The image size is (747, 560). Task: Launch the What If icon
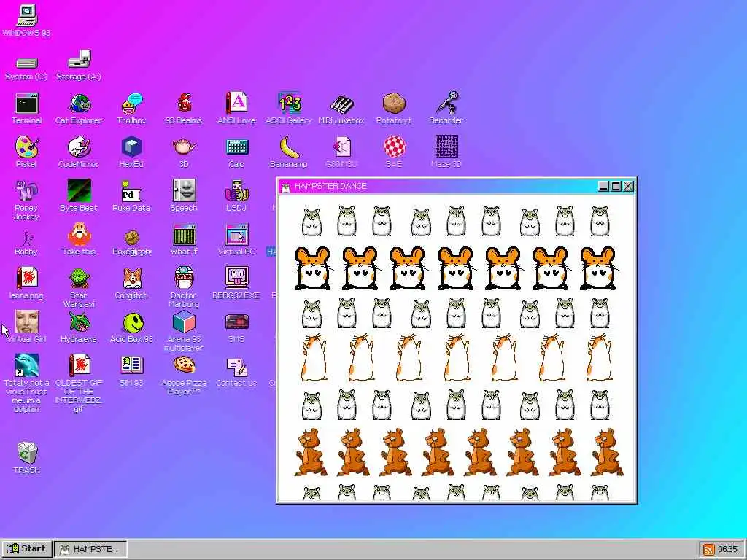[x=184, y=235]
